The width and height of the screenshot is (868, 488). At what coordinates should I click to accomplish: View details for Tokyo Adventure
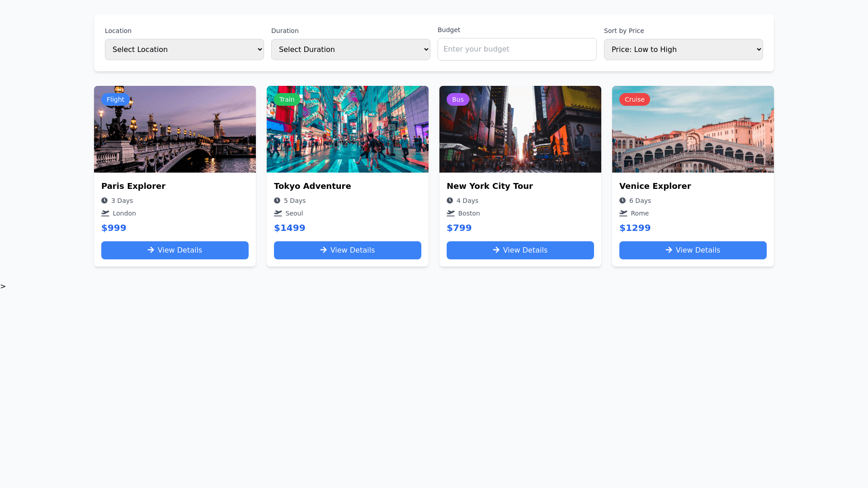tap(347, 250)
